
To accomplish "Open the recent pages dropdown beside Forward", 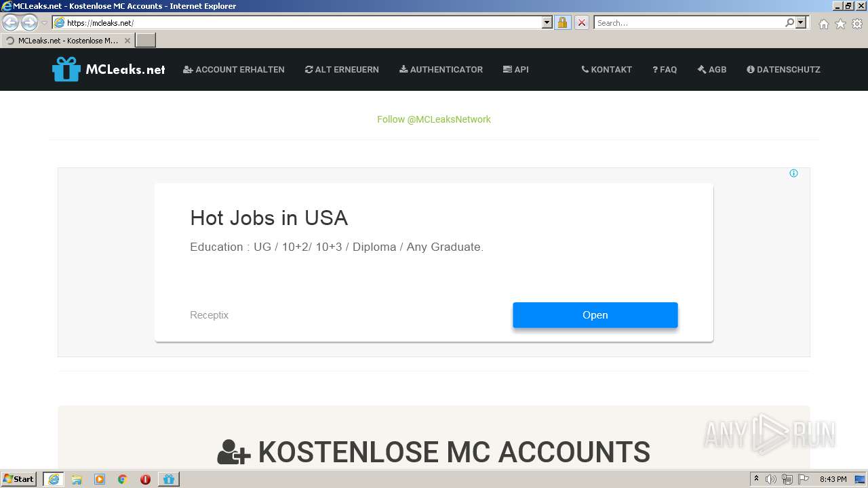I will [x=44, y=22].
